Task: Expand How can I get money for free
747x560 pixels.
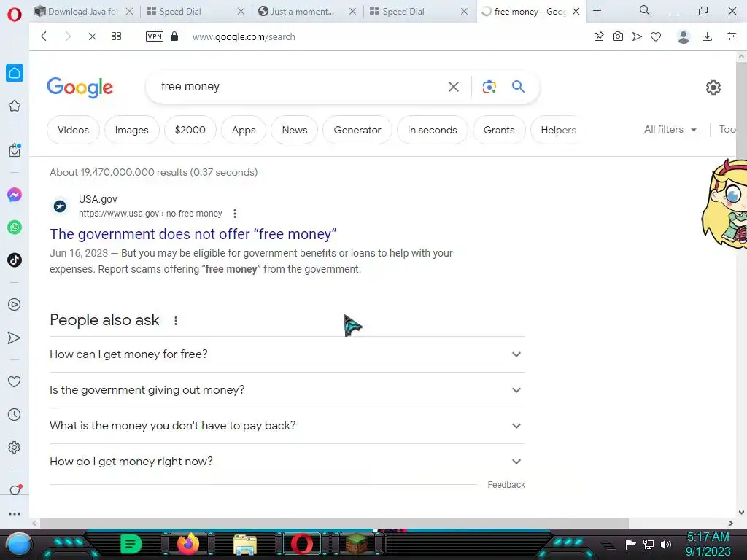Action: click(x=287, y=354)
